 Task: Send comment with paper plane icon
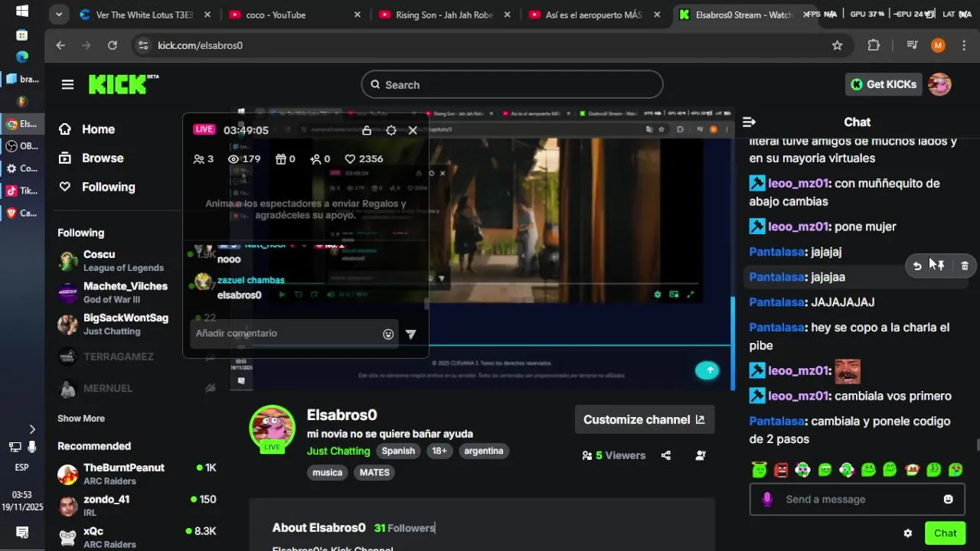pos(411,334)
